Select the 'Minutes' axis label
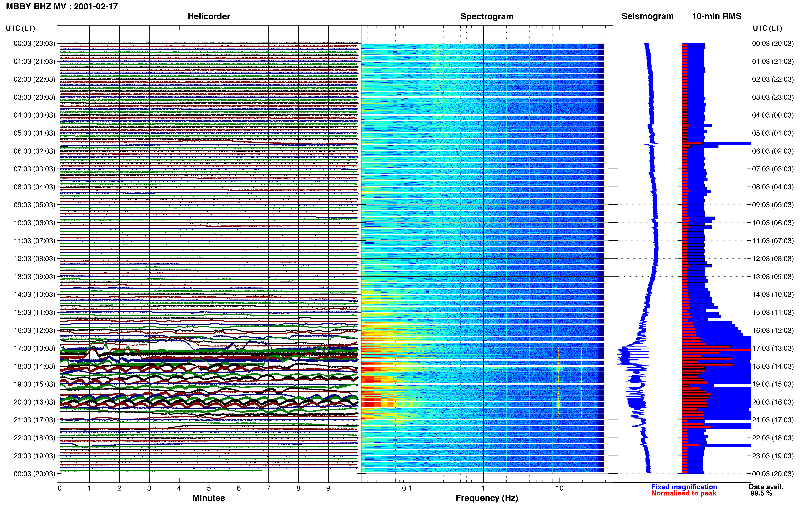The width and height of the screenshot is (812, 508). click(x=209, y=498)
